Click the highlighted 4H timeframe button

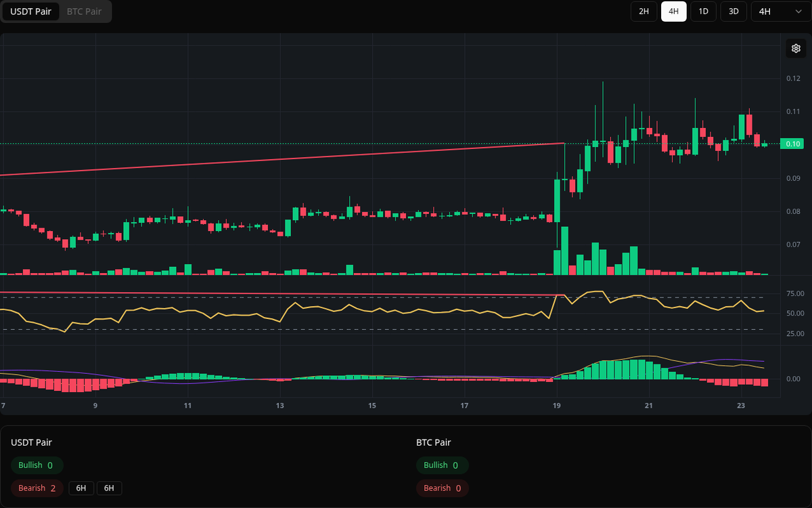point(673,12)
